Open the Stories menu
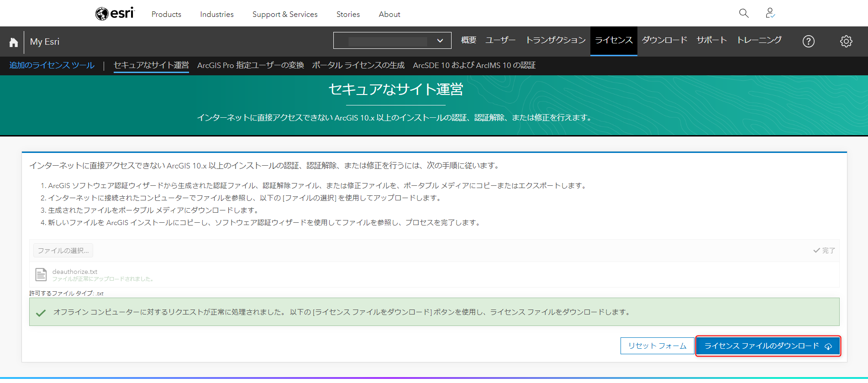The height and width of the screenshot is (383, 868). click(348, 14)
